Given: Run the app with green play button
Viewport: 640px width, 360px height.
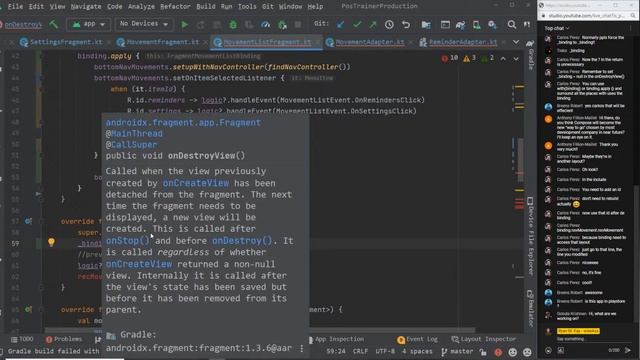Looking at the screenshot, I should point(184,24).
